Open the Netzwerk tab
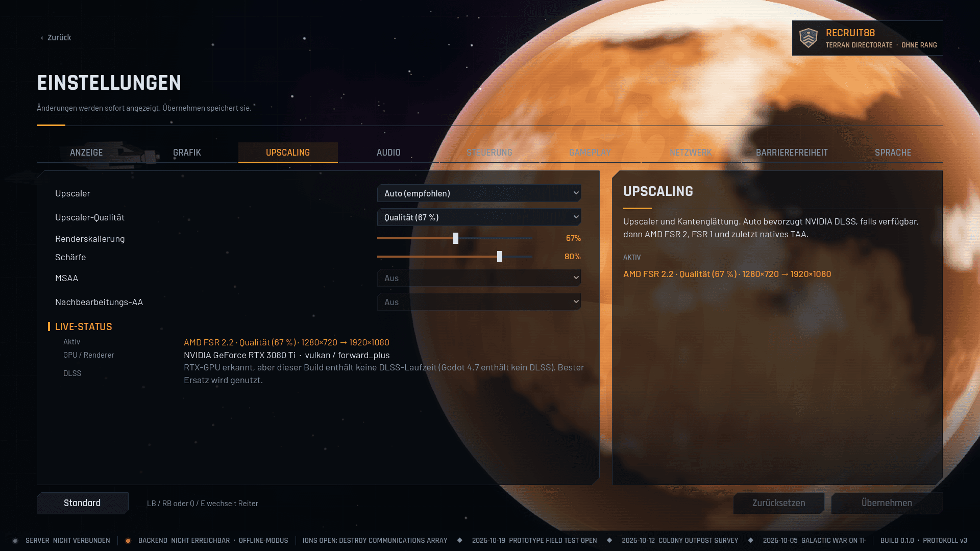This screenshot has height=551, width=980. (x=691, y=153)
